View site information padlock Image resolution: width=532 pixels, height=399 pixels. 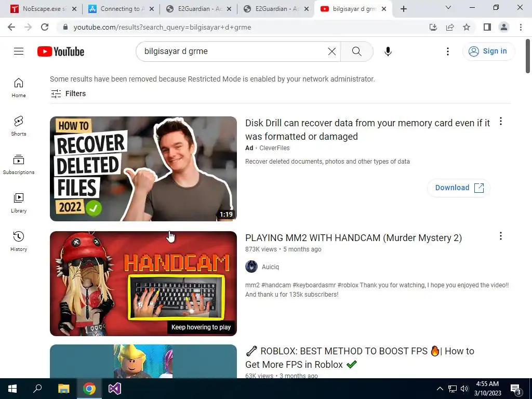[65, 27]
